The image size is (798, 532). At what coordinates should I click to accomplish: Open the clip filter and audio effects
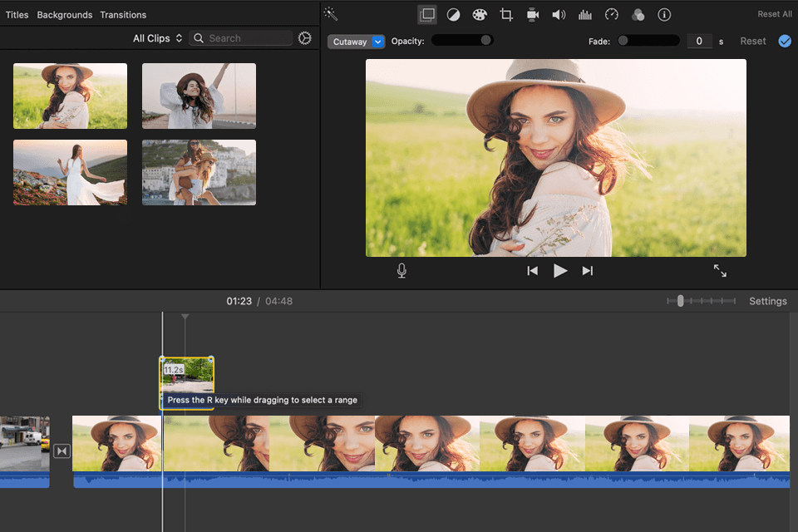[638, 14]
